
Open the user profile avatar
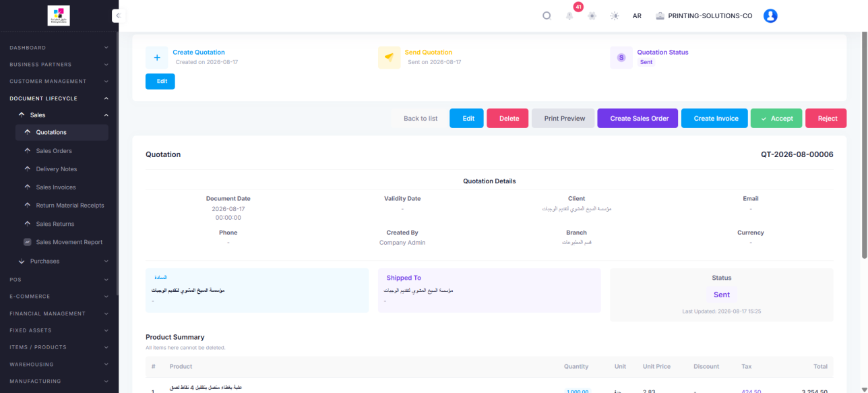[770, 16]
